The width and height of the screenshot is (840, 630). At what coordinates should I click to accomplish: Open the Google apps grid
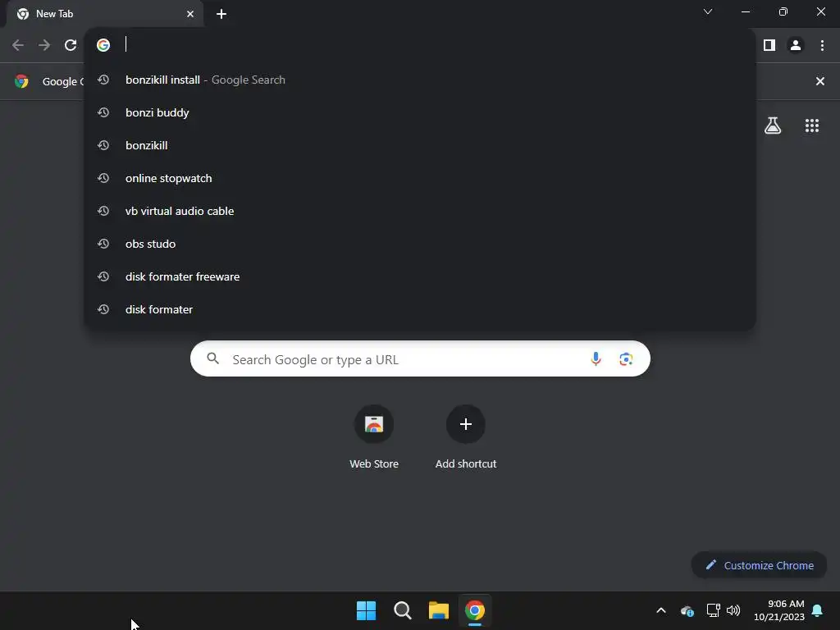click(811, 126)
